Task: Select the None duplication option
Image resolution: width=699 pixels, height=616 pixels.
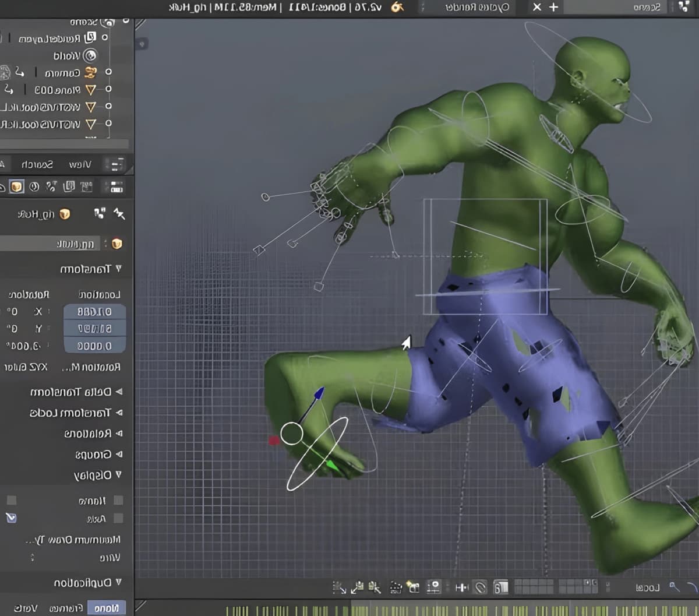Action: click(106, 608)
